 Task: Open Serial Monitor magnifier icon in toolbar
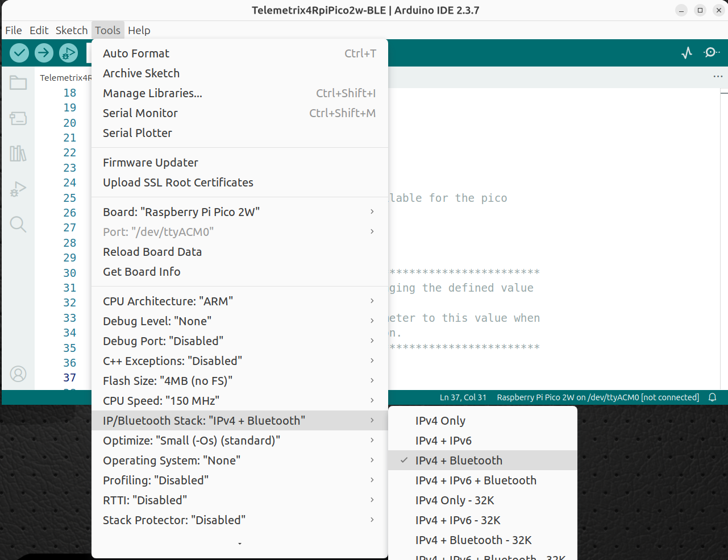(711, 53)
